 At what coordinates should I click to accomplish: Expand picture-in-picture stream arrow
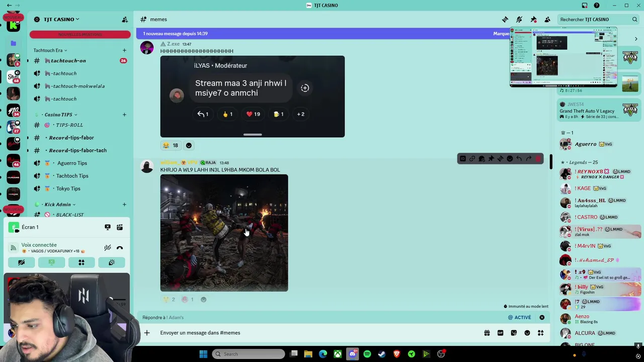click(x=636, y=39)
